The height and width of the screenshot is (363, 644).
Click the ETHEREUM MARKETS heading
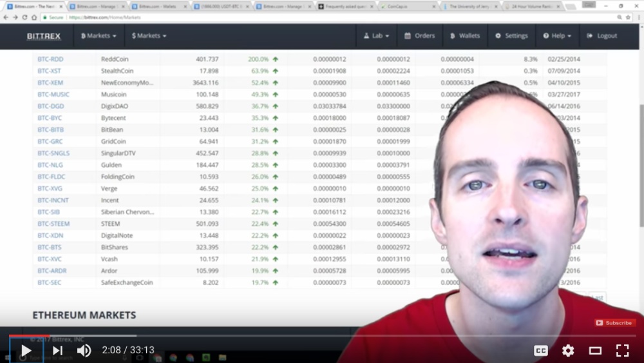[84, 315]
